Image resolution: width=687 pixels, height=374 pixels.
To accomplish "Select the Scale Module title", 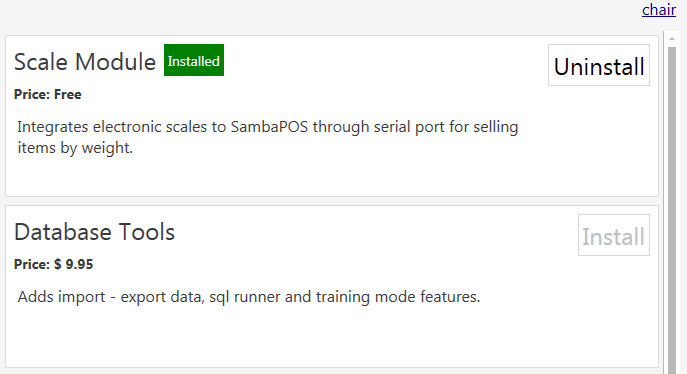I will [85, 62].
